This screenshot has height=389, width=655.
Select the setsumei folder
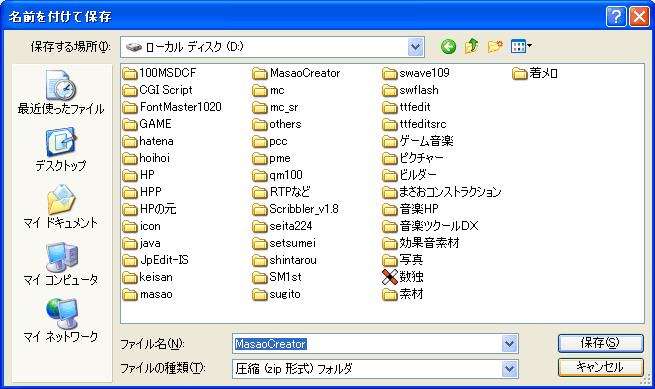click(x=284, y=243)
